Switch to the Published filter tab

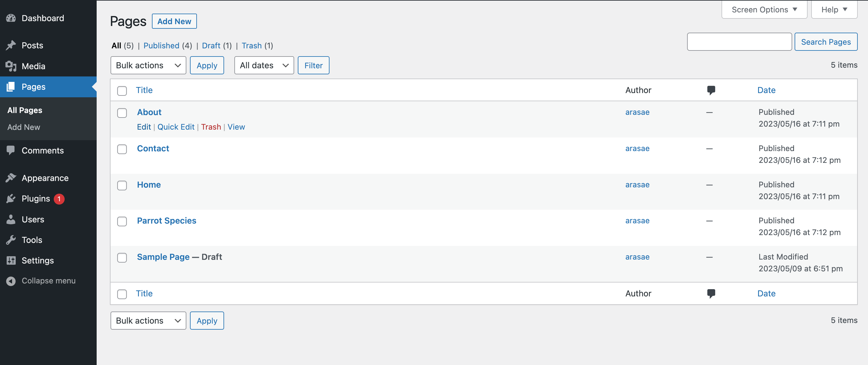click(x=161, y=46)
